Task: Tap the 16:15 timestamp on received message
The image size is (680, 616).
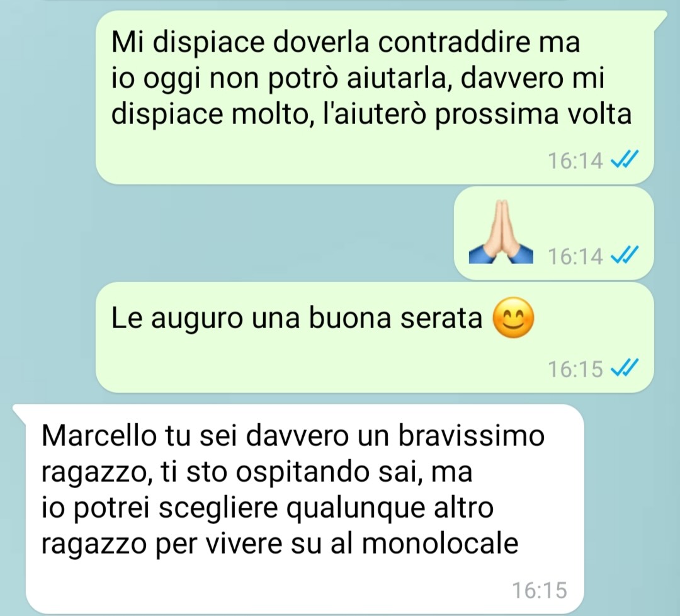Action: pyautogui.click(x=540, y=590)
